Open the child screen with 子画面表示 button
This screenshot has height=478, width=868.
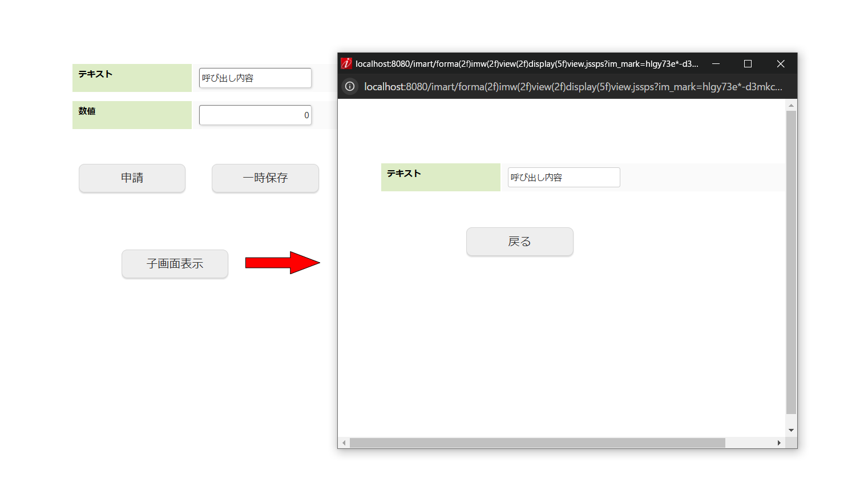tap(175, 264)
